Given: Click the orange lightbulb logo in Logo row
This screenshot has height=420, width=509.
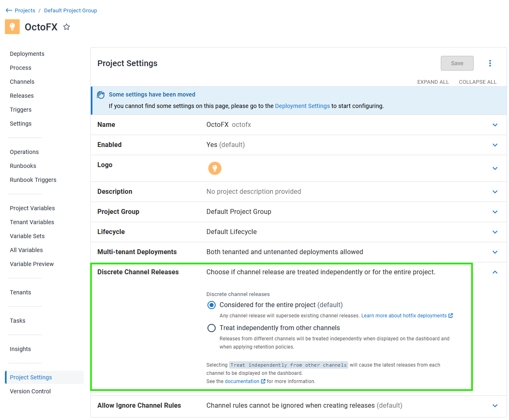Looking at the screenshot, I should tap(215, 168).
